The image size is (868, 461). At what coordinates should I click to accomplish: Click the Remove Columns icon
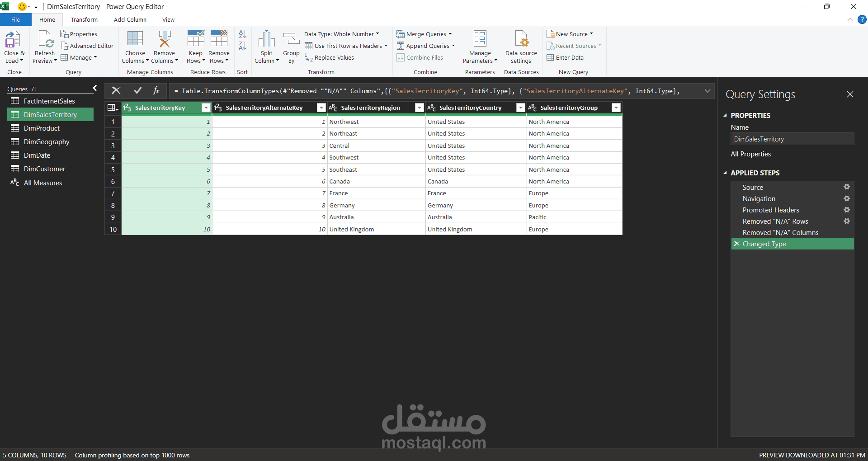tap(165, 39)
